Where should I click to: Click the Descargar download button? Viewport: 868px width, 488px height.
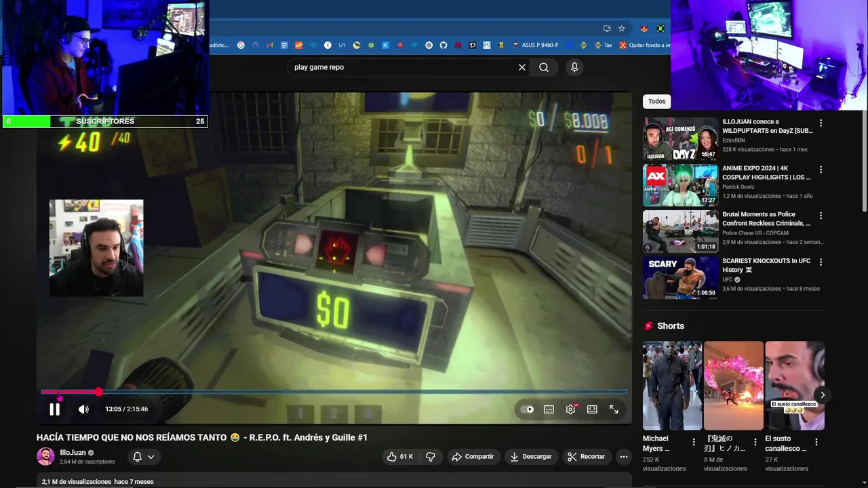click(531, 457)
